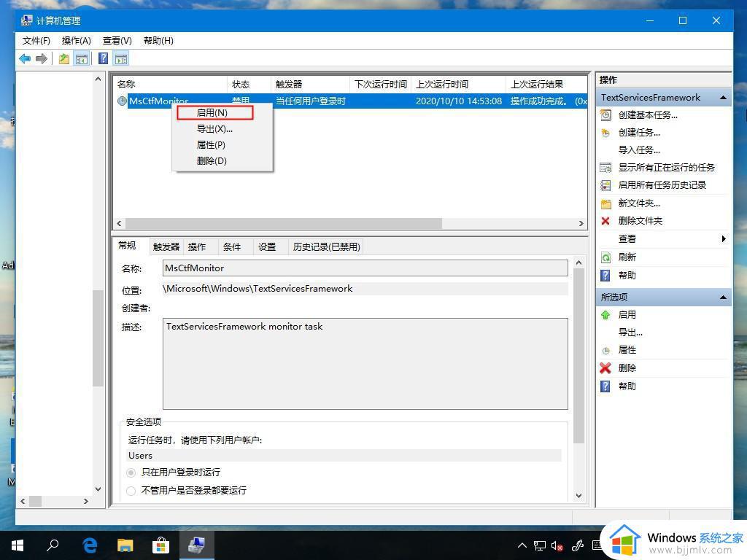747x560 pixels.
Task: Click 导入任务... action link
Action: pos(639,150)
